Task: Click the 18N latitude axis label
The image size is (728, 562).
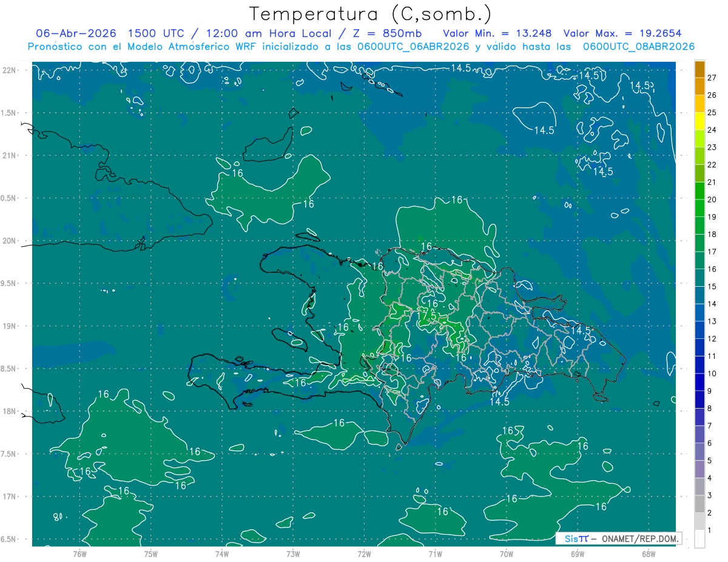Action: click(9, 411)
